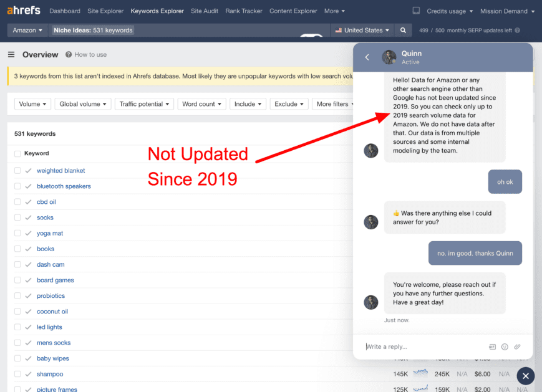
Task: Click the shampoo trend sparkline chart
Action: (x=420, y=373)
